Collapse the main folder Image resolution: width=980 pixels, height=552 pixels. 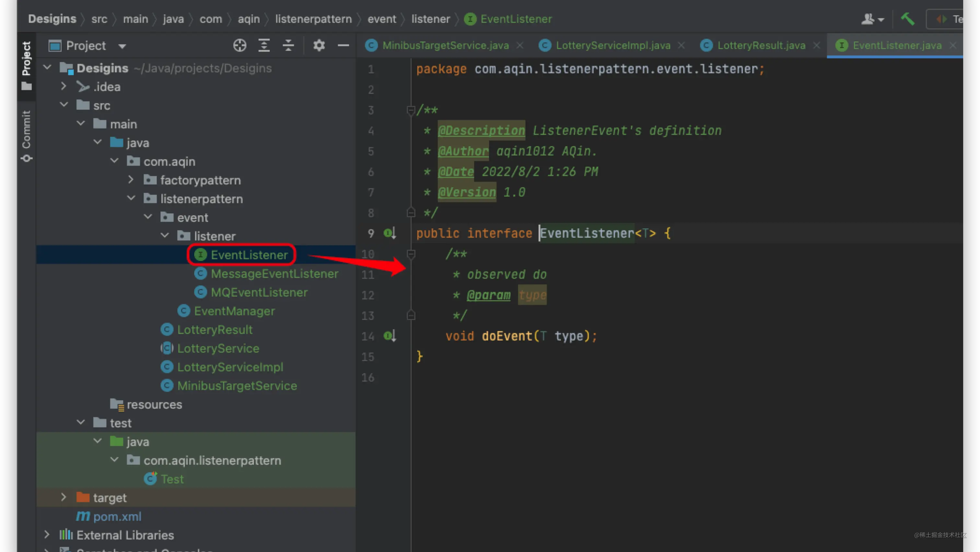pos(81,124)
